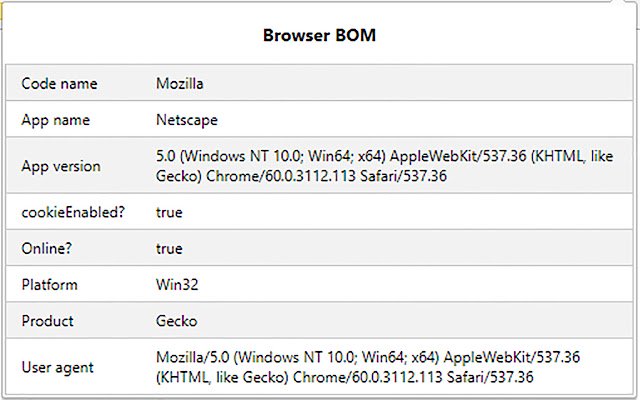This screenshot has width=640, height=400.
Task: Click the Code name row label
Action: [59, 83]
